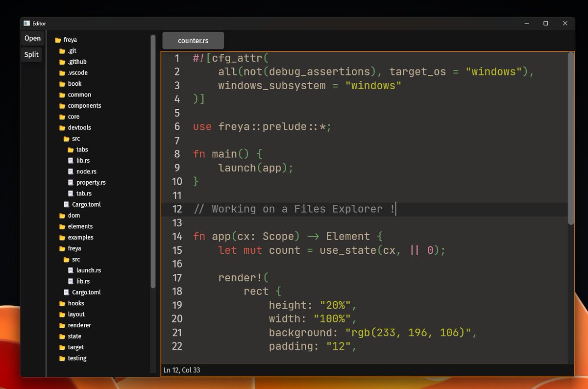The width and height of the screenshot is (588, 389).
Task: Click the Ln 12, Col 33 status text
Action: click(x=182, y=370)
